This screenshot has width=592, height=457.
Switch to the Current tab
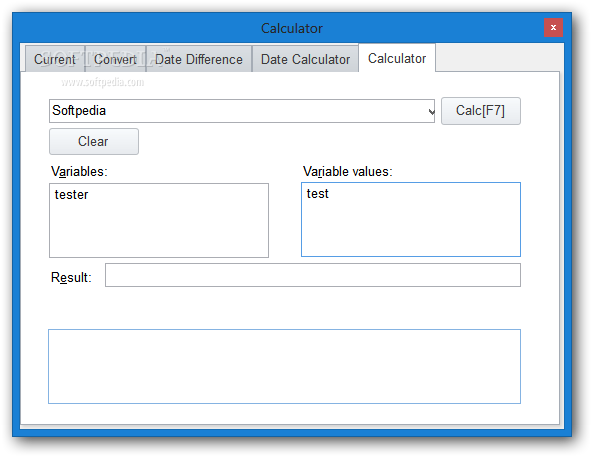point(55,59)
